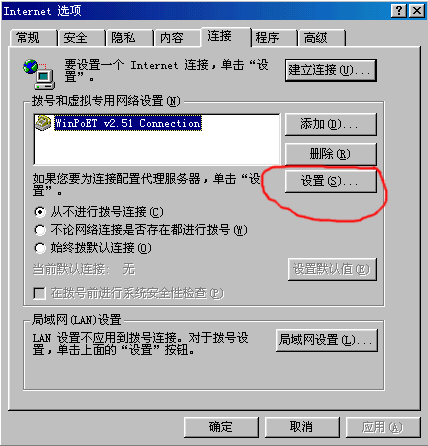
Task: Click the globe and computer connection icon
Action: pos(39,74)
